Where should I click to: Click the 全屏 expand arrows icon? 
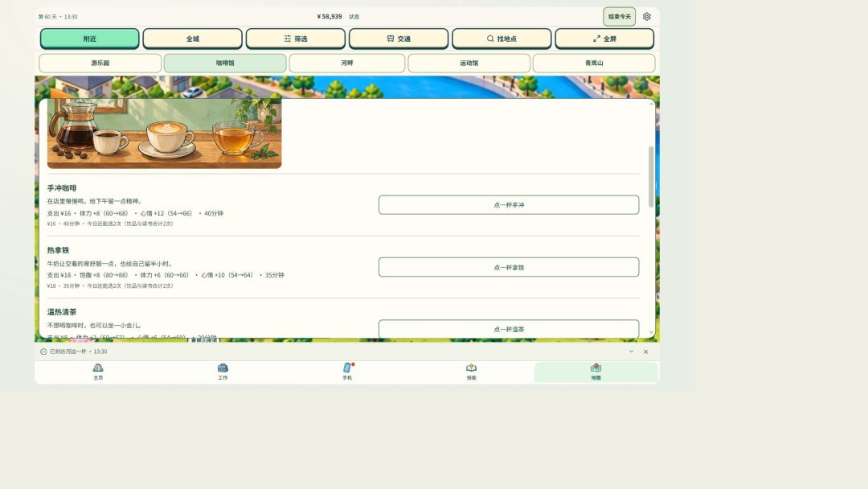(596, 39)
